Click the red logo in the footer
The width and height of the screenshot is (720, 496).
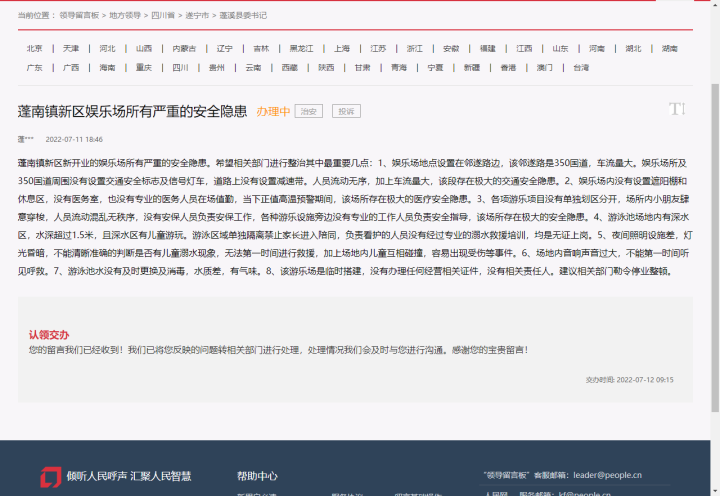point(51,477)
